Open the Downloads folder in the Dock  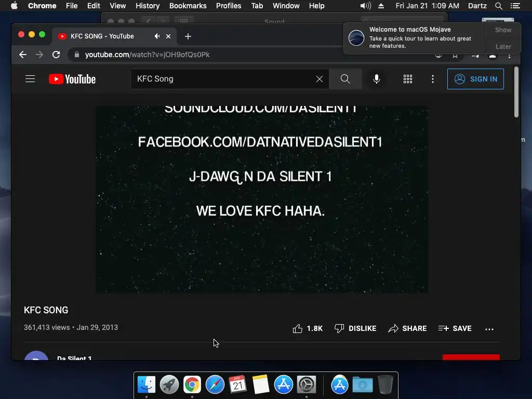pyautogui.click(x=362, y=385)
